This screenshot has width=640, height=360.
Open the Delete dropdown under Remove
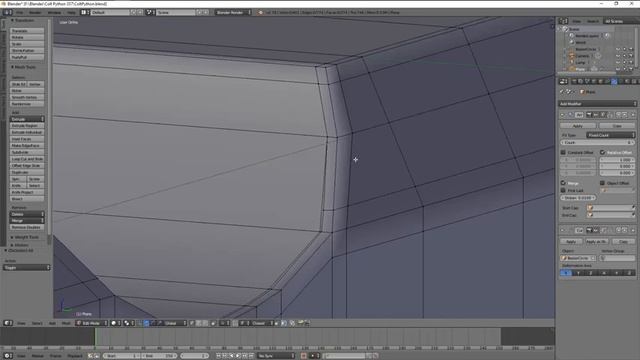click(27, 214)
